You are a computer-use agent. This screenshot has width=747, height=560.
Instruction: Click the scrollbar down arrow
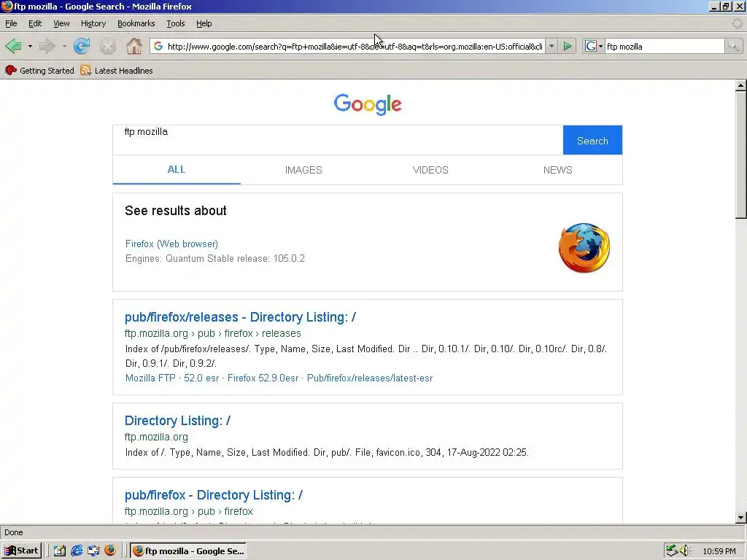(x=741, y=518)
